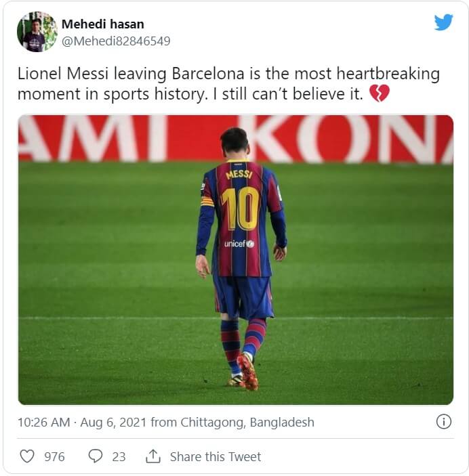Image resolution: width=469 pixels, height=476 pixels.
Task: Click the broken heart emoji
Action: [380, 94]
